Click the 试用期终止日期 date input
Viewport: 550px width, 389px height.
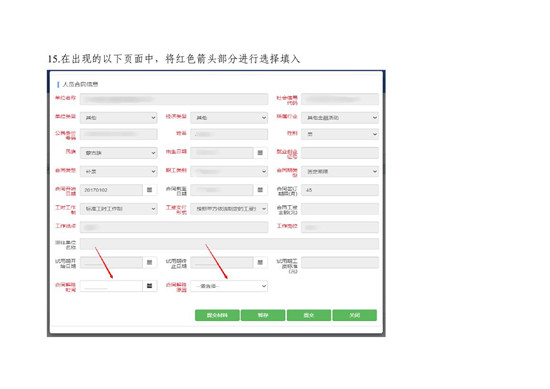click(222, 262)
